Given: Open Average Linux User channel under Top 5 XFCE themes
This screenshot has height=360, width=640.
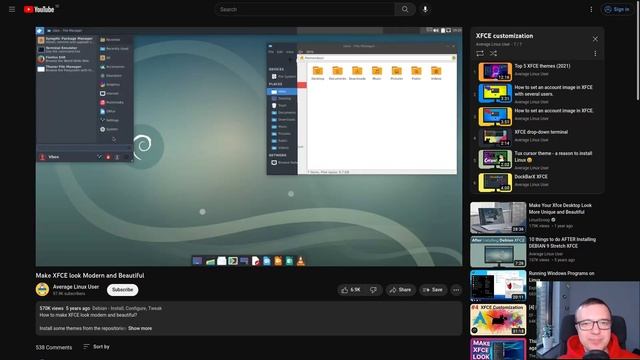Looking at the screenshot, I should point(531,74).
